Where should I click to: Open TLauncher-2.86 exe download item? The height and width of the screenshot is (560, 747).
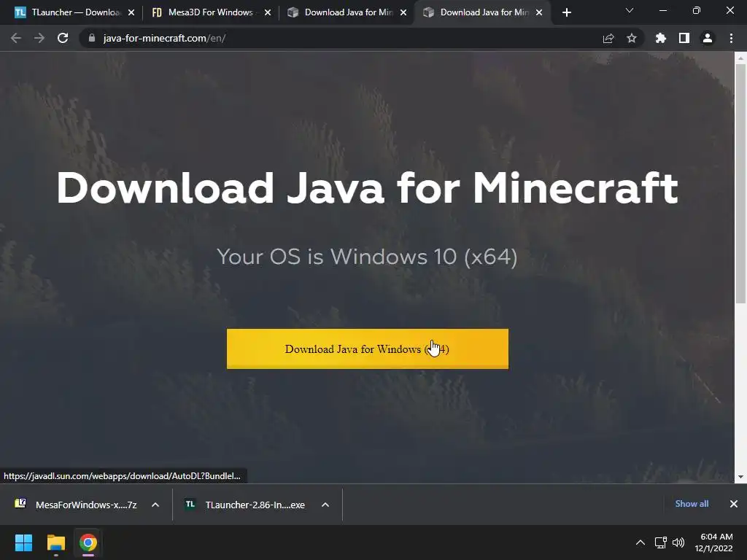click(255, 505)
